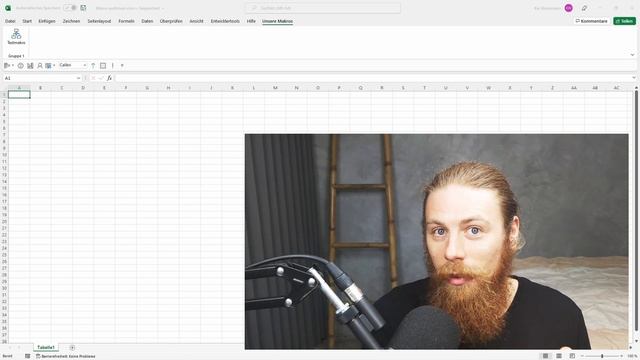Image resolution: width=640 pixels, height=360 pixels.
Task: Select column header AA
Action: point(574,88)
